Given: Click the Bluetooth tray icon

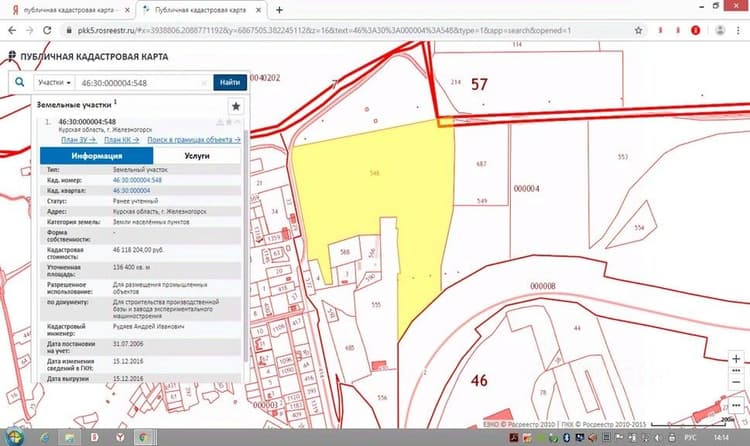Looking at the screenshot, I should coord(566,437).
